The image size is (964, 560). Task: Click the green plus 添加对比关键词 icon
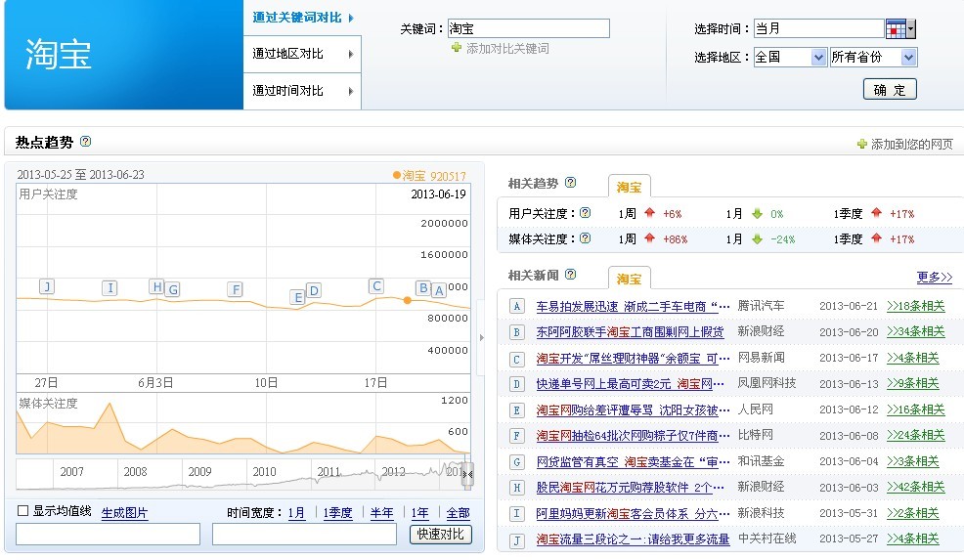point(456,48)
